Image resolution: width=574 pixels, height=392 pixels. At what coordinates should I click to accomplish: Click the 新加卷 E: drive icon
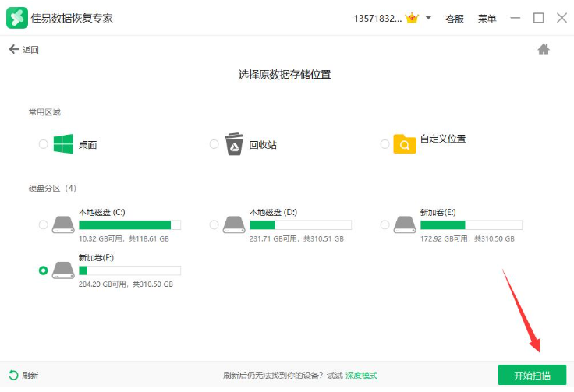(x=405, y=224)
